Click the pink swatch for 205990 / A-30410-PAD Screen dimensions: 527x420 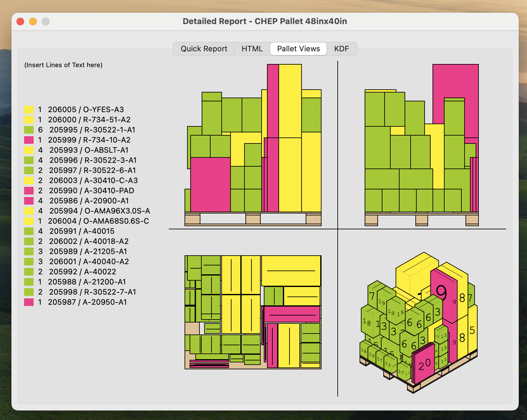coord(29,191)
